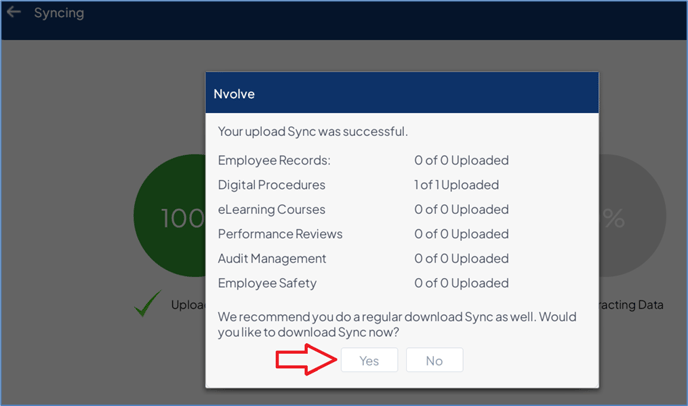The width and height of the screenshot is (688, 406).
Task: Select eLearning Courses '0 of 0 Uploaded' value
Action: [462, 209]
